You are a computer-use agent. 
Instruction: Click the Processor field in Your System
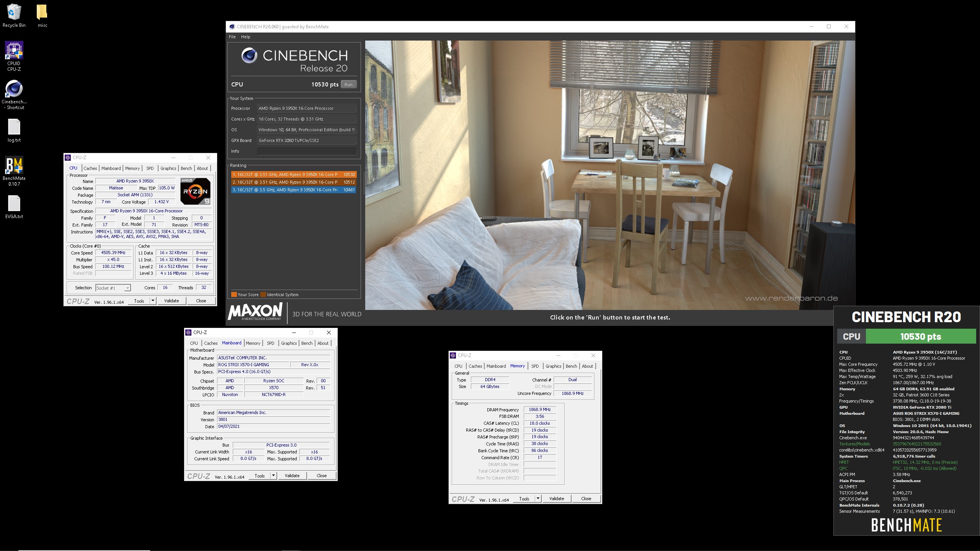[x=307, y=108]
